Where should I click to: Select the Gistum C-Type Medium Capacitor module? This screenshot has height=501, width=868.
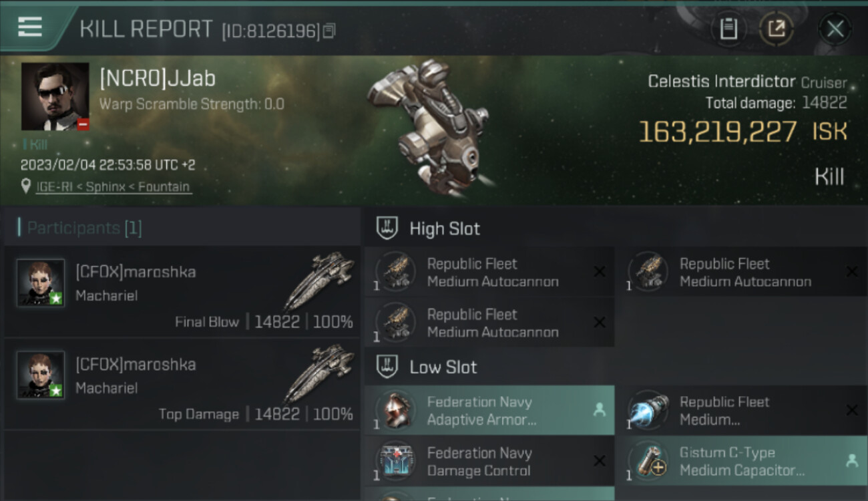[x=742, y=461]
